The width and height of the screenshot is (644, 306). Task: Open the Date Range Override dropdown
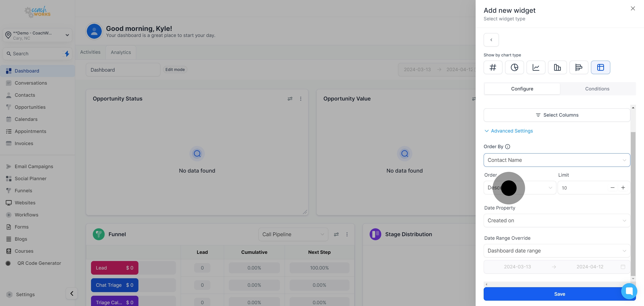pyautogui.click(x=557, y=251)
